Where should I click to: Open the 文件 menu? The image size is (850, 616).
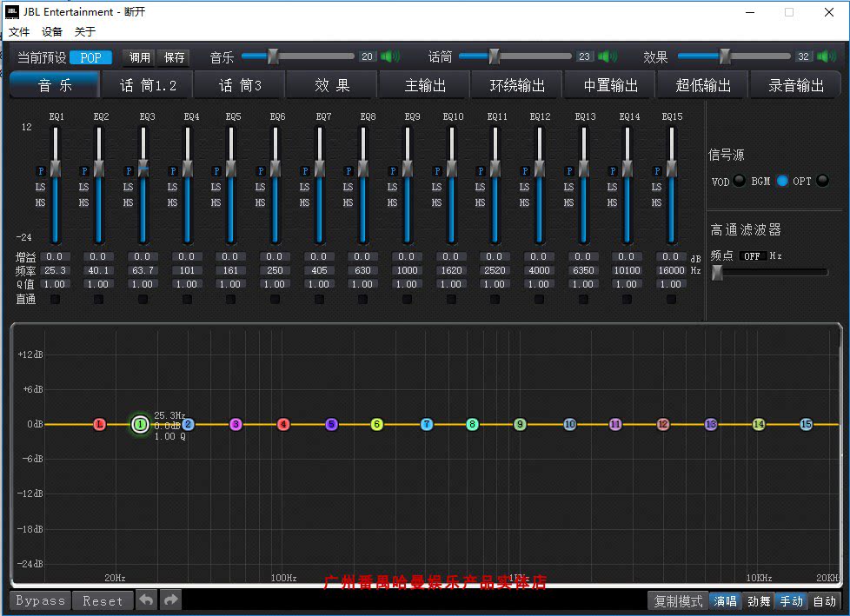pos(19,31)
